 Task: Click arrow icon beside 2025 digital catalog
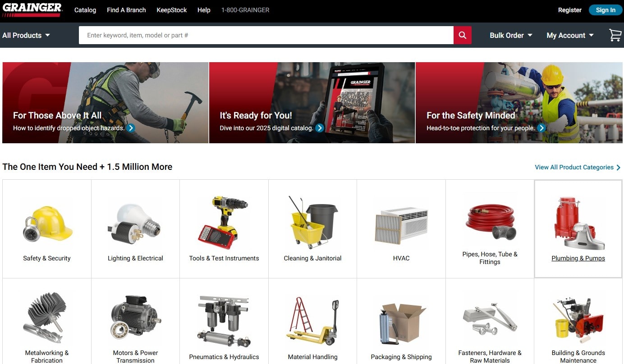coord(320,128)
